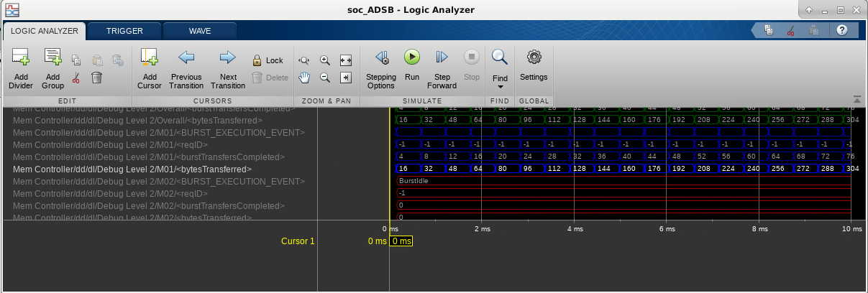Click the 304 value in M01 bytesTransferred
This screenshot has height=293, width=868.
(854, 169)
